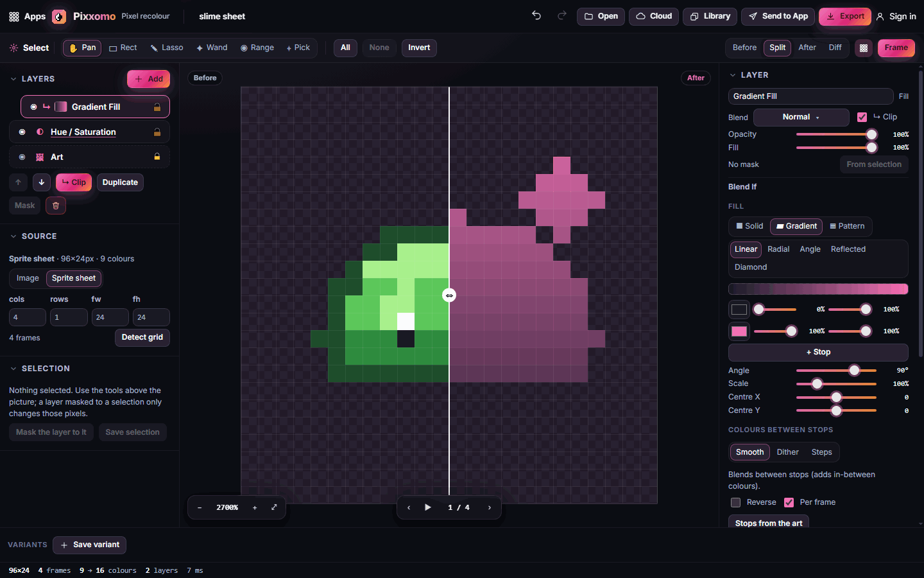Choose Solid fill type
Screen dimensions: 924x578
click(x=749, y=226)
